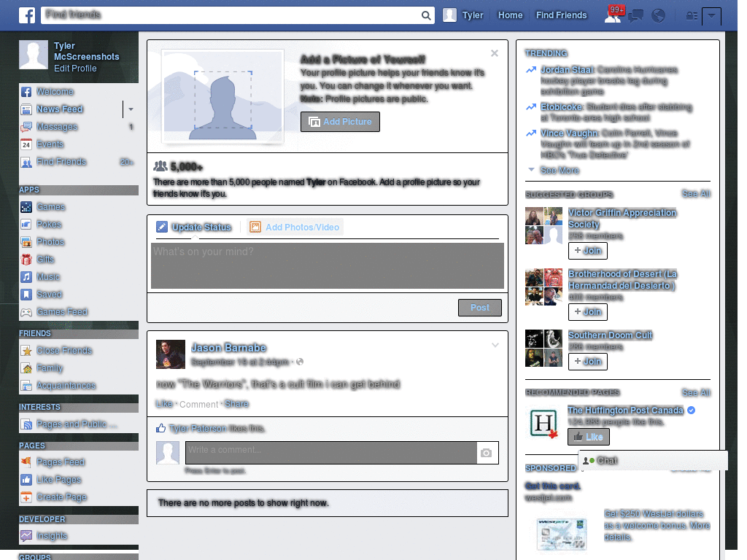This screenshot has width=747, height=560.
Task: Click the Post button
Action: click(480, 308)
